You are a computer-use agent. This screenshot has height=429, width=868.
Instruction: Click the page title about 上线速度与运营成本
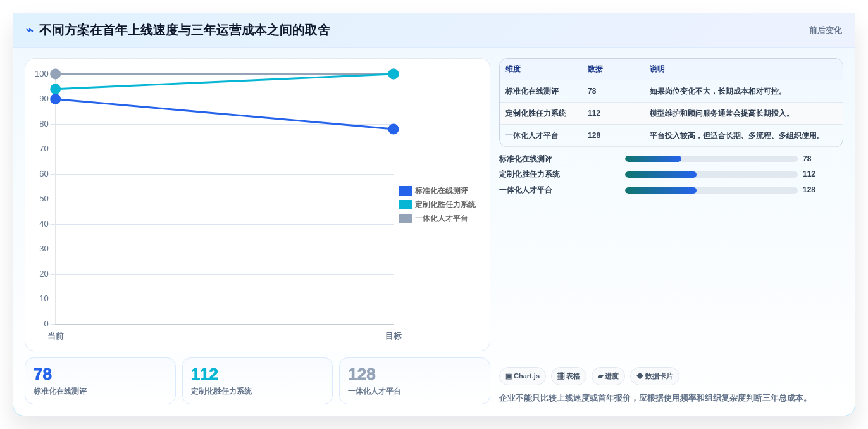tap(184, 30)
